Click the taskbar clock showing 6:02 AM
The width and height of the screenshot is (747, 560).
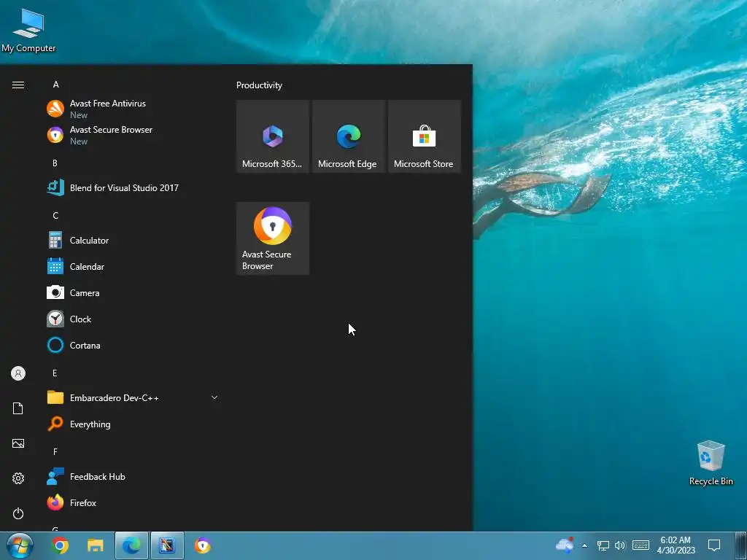coord(676,545)
